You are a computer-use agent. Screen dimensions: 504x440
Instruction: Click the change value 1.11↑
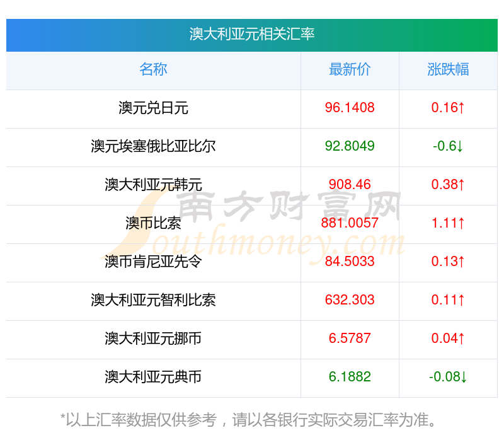[x=448, y=223]
